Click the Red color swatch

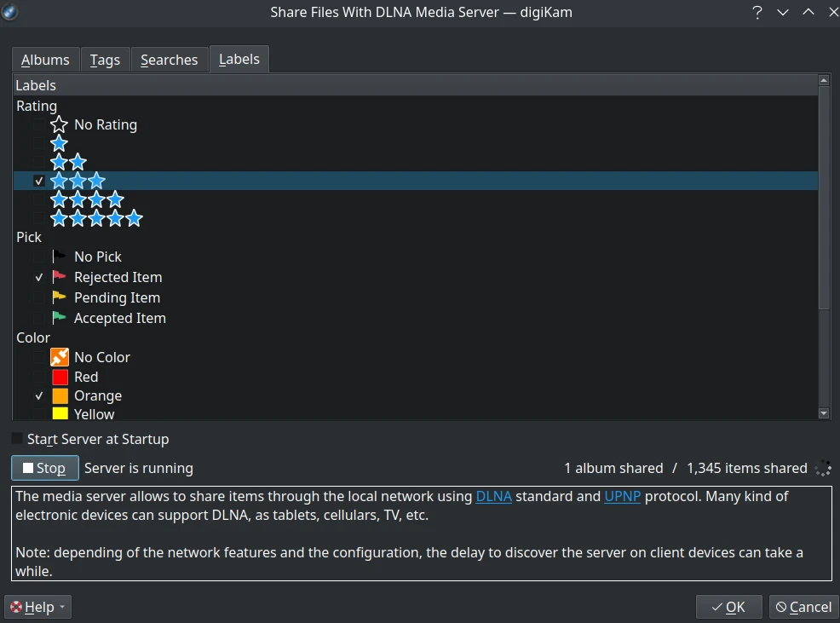(x=60, y=377)
